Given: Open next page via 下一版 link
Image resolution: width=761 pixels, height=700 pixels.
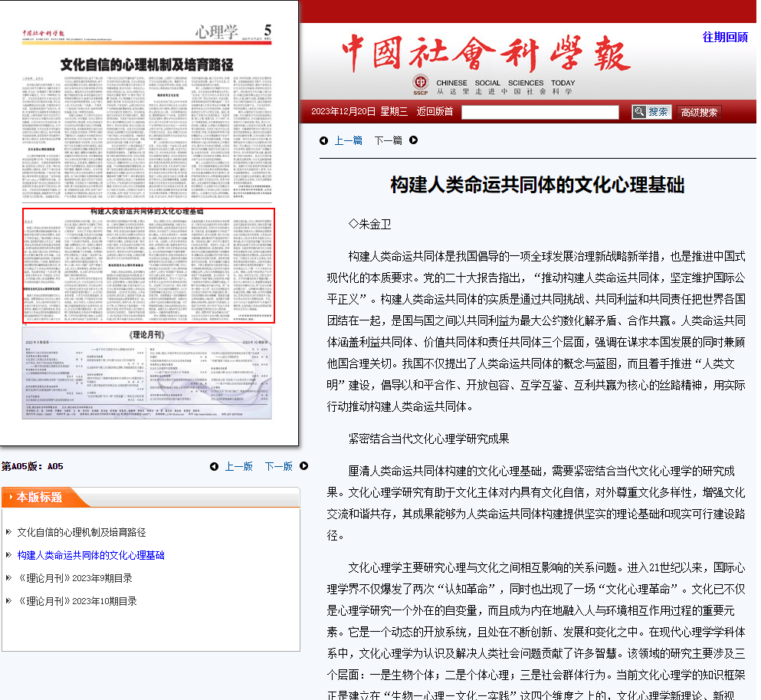Looking at the screenshot, I should (279, 466).
